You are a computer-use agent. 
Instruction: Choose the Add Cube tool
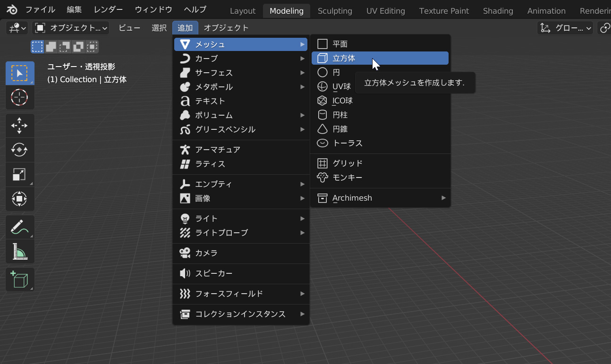(x=19, y=279)
